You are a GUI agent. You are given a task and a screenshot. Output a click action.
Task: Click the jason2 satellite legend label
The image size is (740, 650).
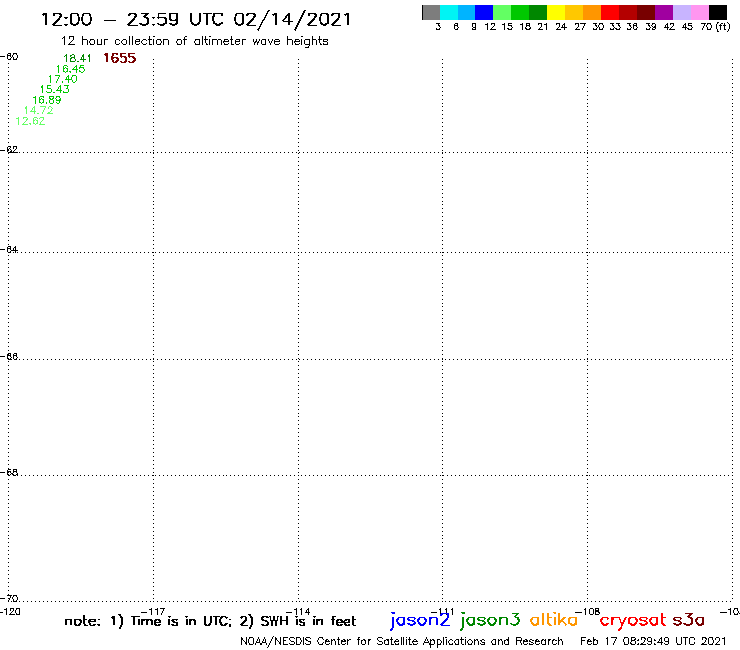pos(420,620)
